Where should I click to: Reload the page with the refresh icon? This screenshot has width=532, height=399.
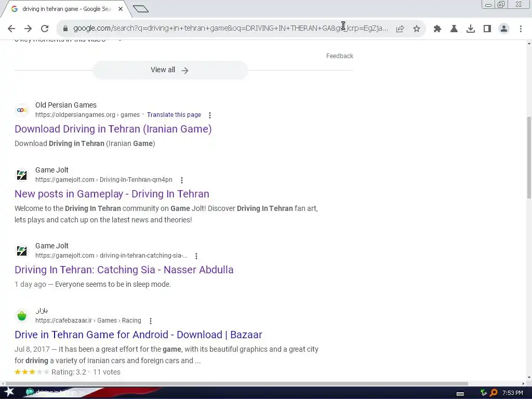(45, 29)
